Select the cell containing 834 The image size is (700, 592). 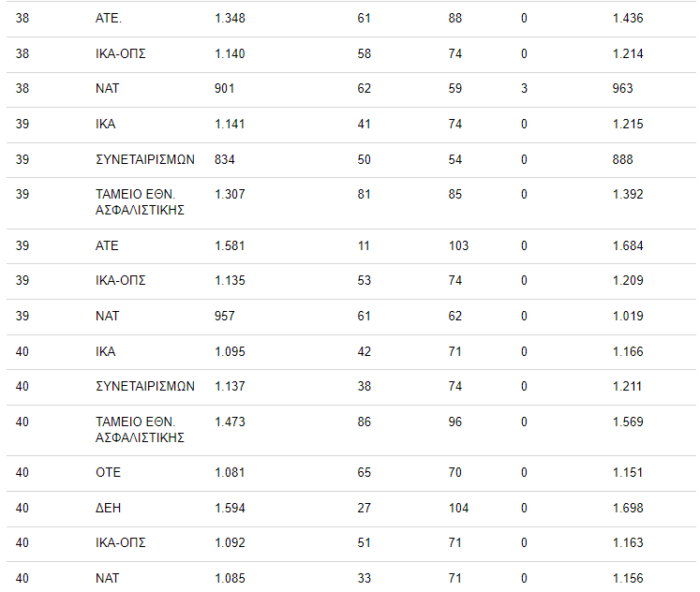pyautogui.click(x=225, y=159)
